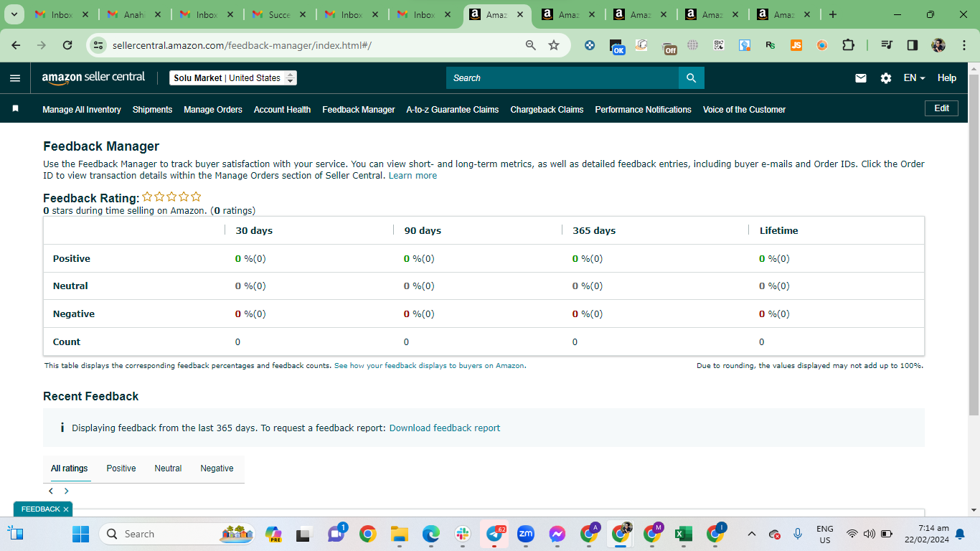This screenshot has height=551, width=980.
Task: Click Download feedback report link
Action: coord(445,428)
